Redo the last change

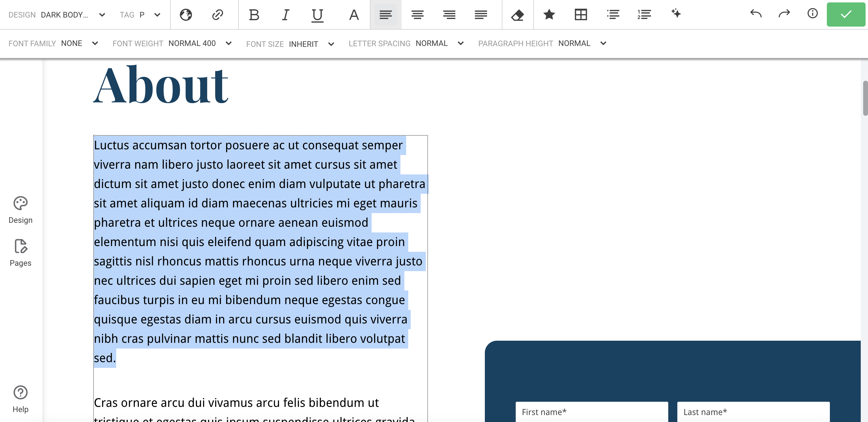pos(784,14)
